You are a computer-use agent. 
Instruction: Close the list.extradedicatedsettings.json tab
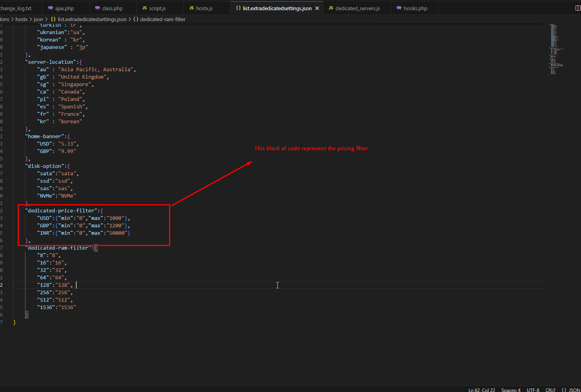click(317, 8)
